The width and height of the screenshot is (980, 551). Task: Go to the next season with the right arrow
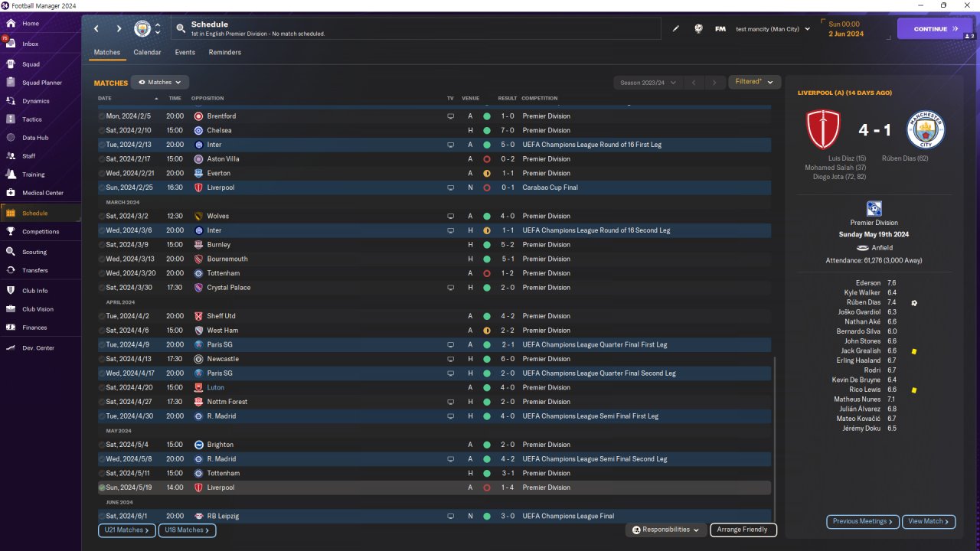714,83
